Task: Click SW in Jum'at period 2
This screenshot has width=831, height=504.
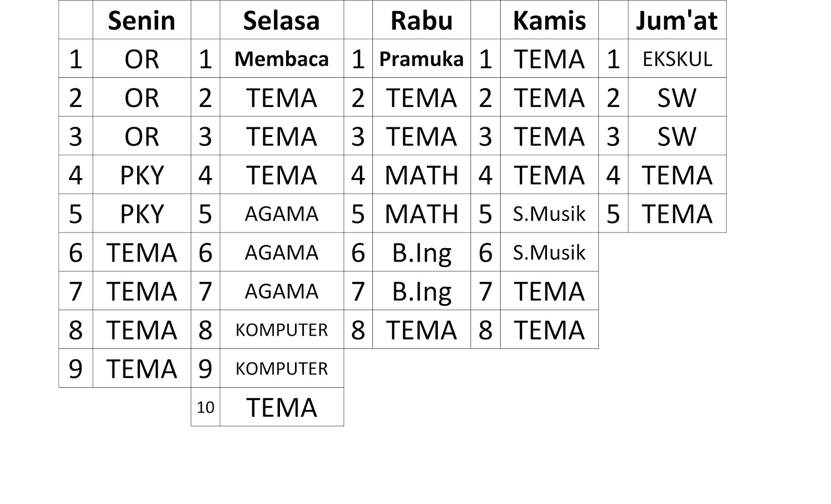Action: click(677, 98)
